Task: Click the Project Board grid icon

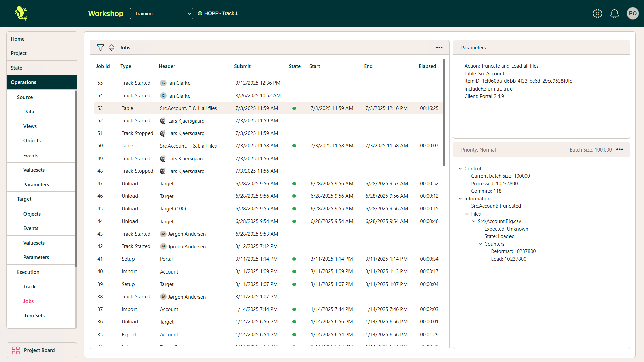Action: (16, 350)
